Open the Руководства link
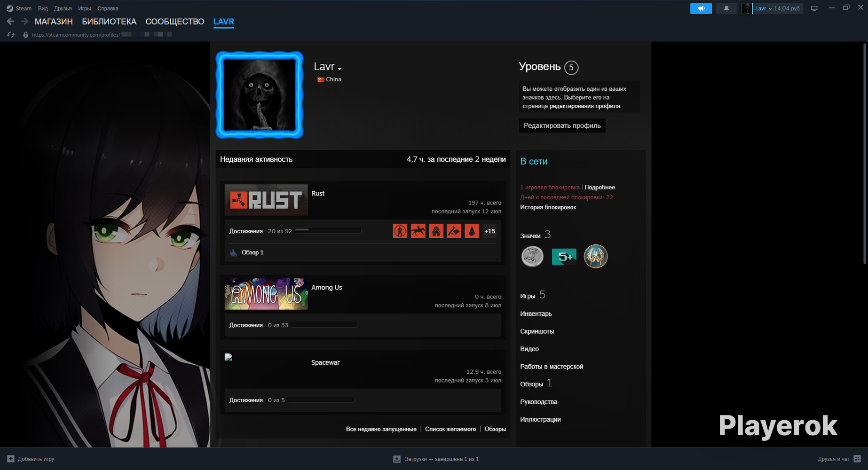 [x=539, y=402]
